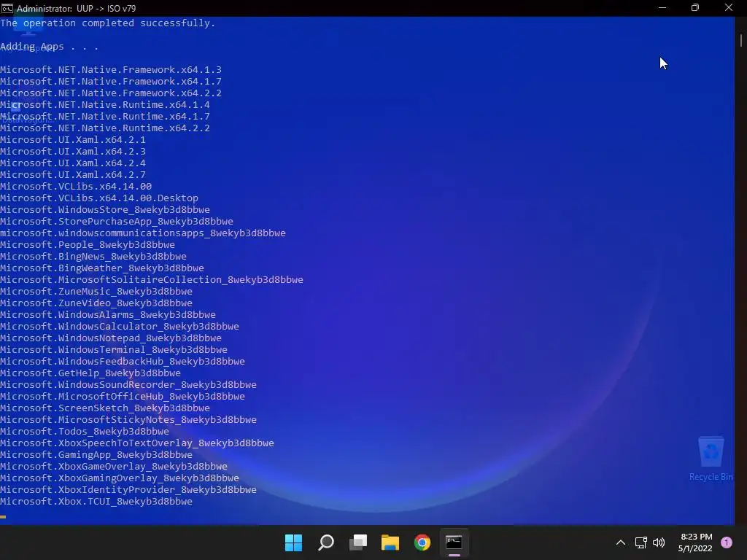Select the Recycle Bin desktop icon
Viewport: 747px width, 560px height.
711,459
